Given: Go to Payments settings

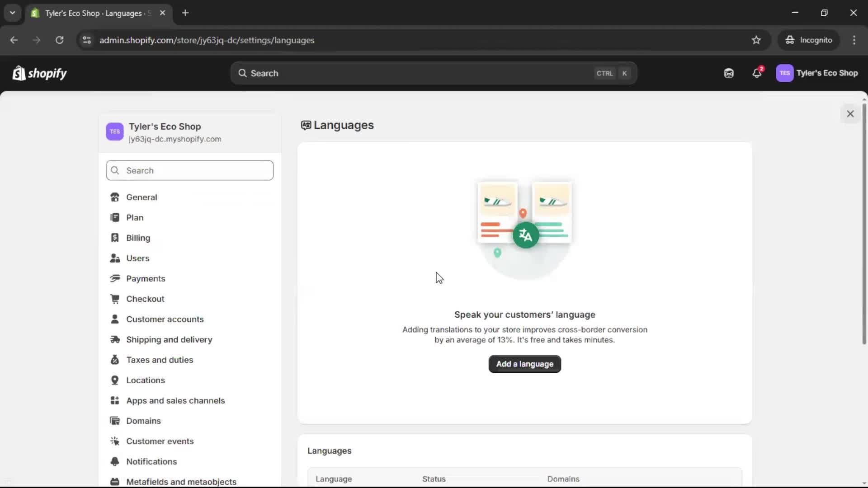Looking at the screenshot, I should click(x=146, y=278).
